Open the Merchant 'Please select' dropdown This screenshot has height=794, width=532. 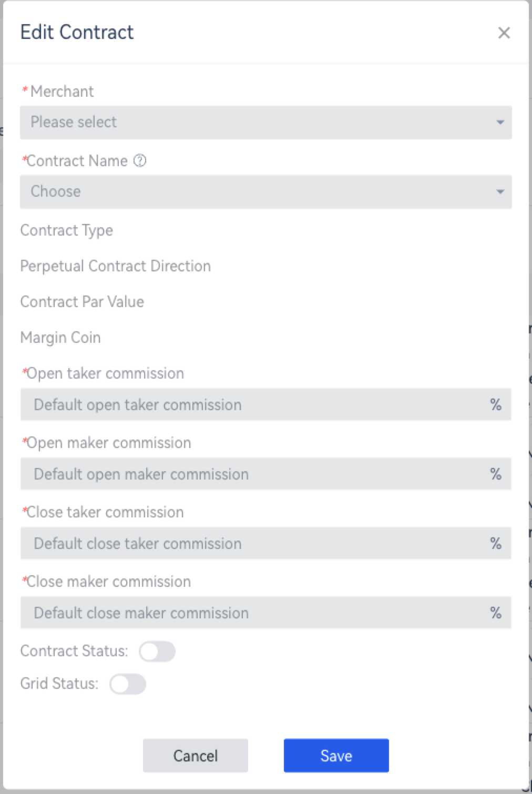(266, 123)
